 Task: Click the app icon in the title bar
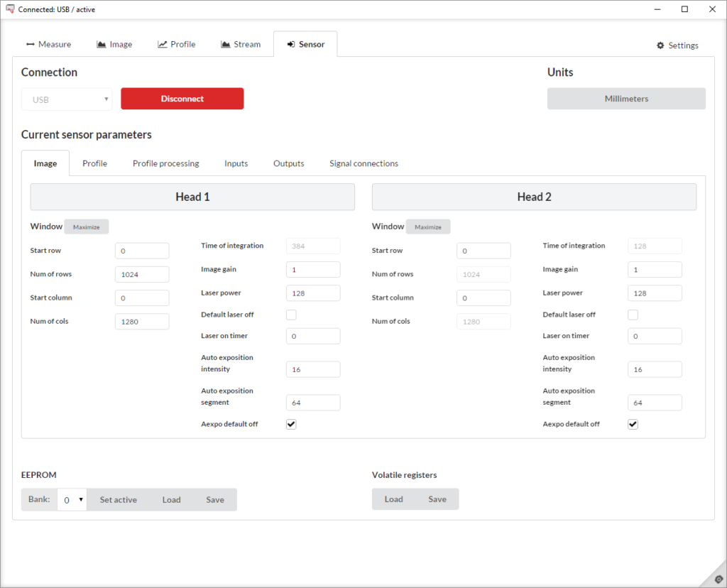coord(10,9)
